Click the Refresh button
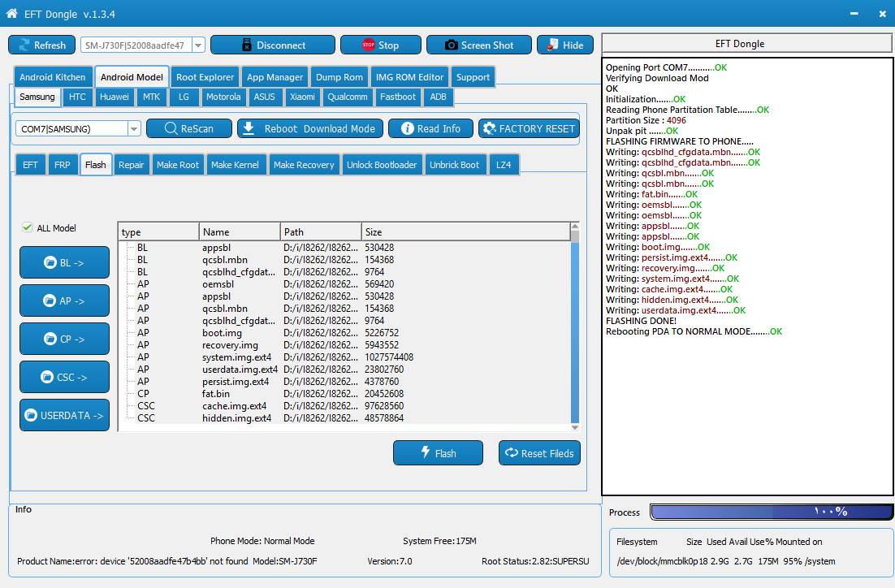This screenshot has height=588, width=895. pyautogui.click(x=41, y=45)
